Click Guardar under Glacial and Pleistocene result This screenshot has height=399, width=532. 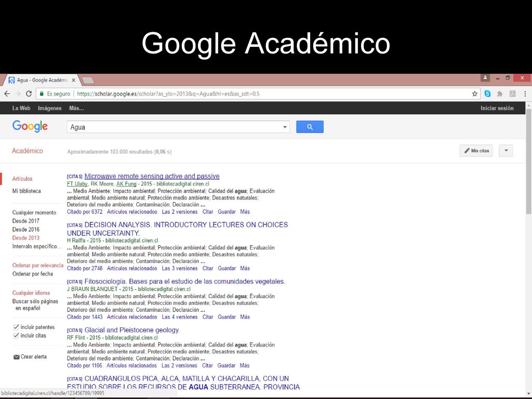click(x=227, y=365)
